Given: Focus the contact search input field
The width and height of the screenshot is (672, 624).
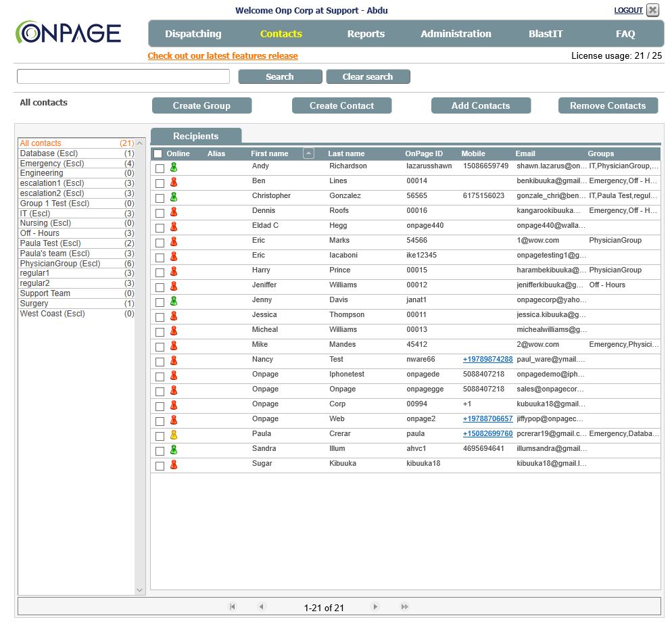Looking at the screenshot, I should point(124,76).
